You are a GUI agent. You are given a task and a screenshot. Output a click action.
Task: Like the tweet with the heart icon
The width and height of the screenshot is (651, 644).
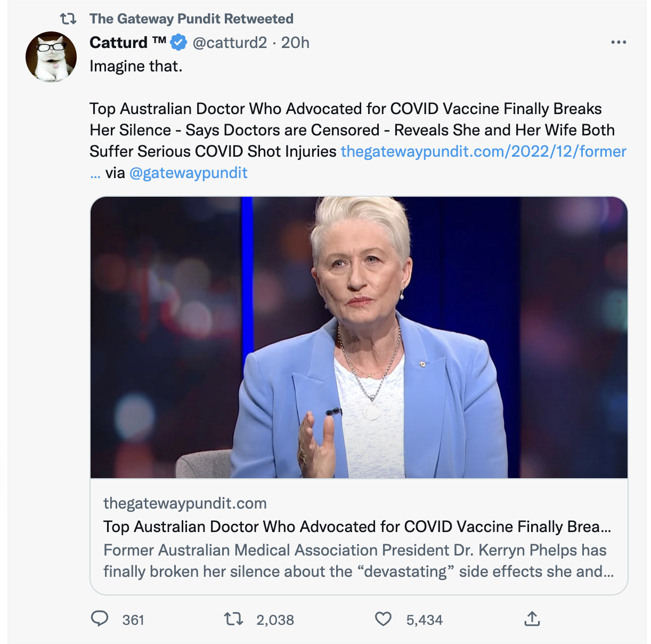[383, 619]
